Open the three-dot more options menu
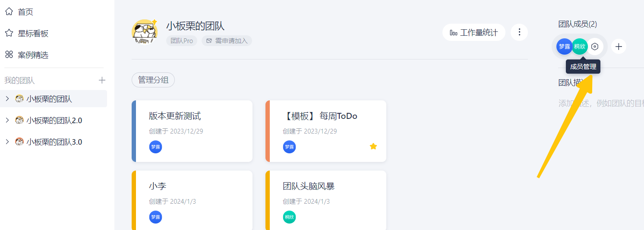644x230 pixels. [x=519, y=32]
